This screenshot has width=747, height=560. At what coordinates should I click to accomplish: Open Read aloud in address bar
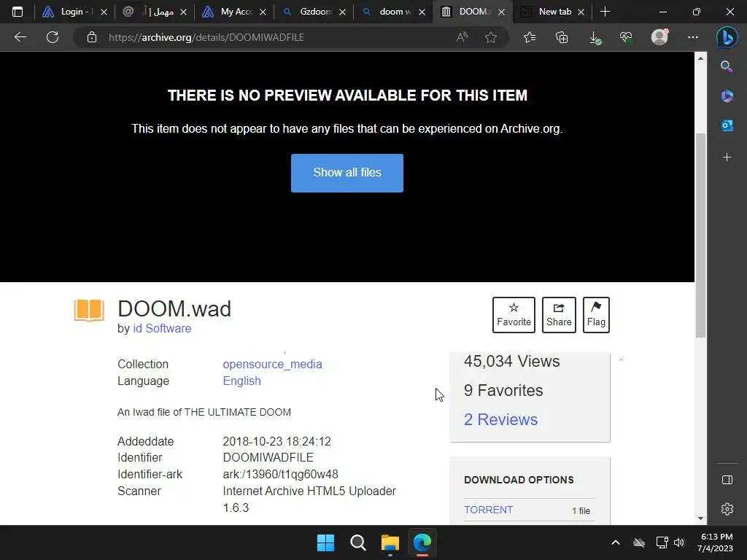462,37
